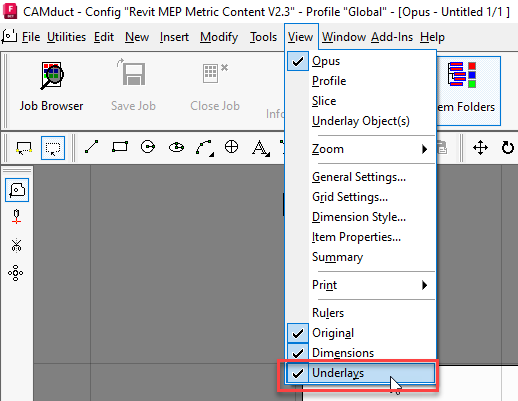518x401 pixels.
Task: Click the tool insertion point icon in sidebar
Action: pyautogui.click(x=16, y=217)
